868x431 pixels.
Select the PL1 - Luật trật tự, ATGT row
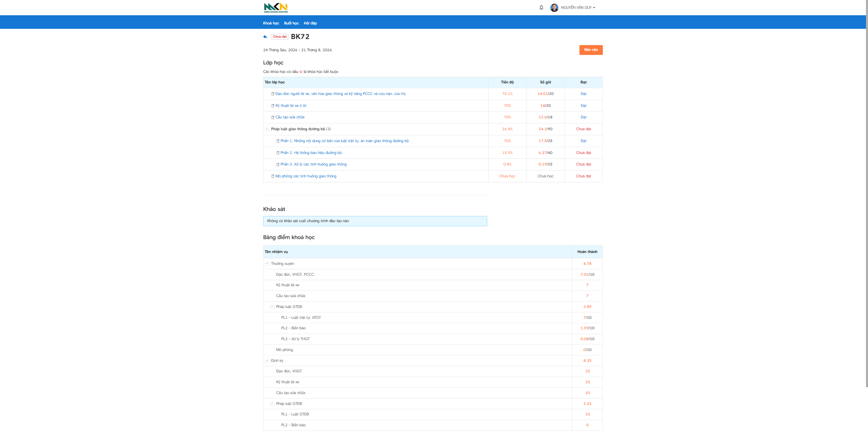click(433, 318)
